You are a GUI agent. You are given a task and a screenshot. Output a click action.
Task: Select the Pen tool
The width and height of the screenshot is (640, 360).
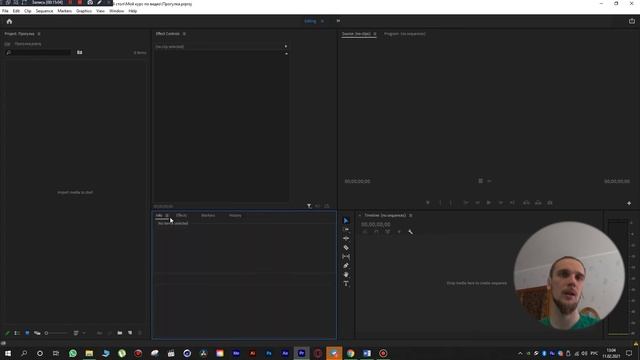tap(346, 266)
